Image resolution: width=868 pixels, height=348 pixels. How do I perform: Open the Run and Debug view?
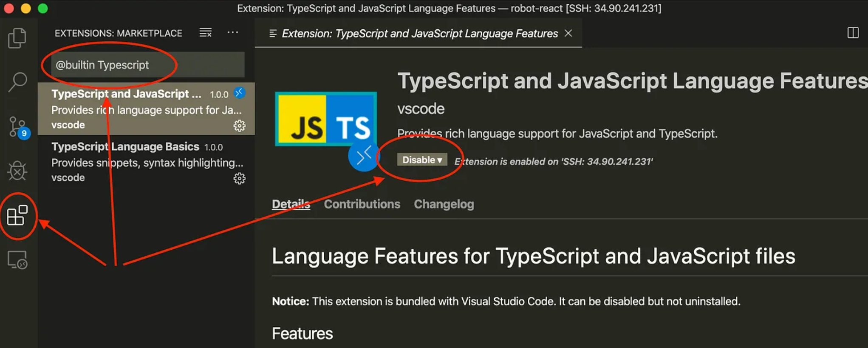(17, 171)
